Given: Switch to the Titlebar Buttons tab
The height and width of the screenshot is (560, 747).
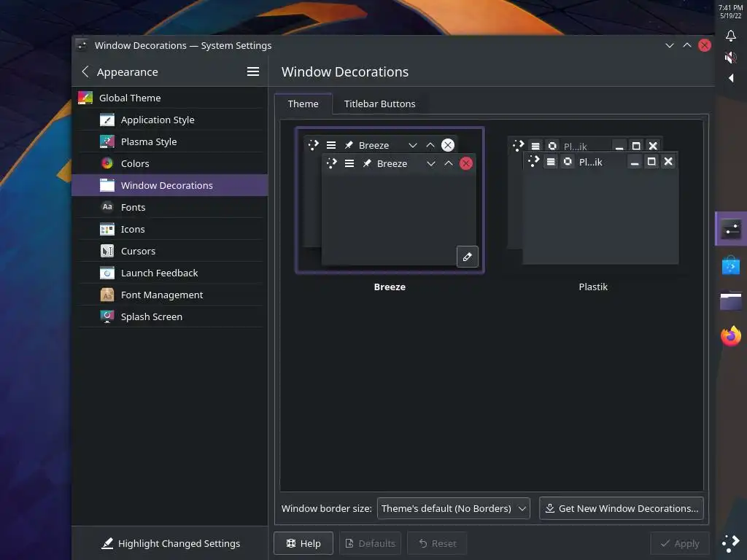Looking at the screenshot, I should point(379,104).
